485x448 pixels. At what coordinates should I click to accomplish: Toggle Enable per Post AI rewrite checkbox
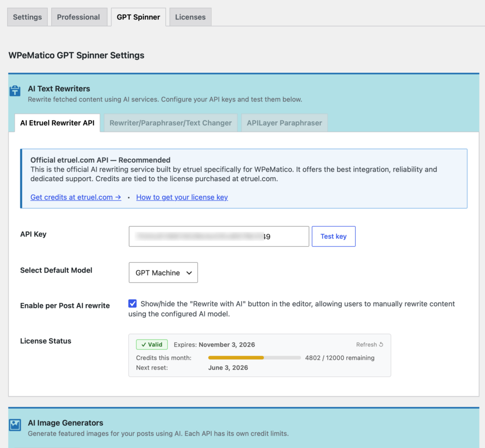click(133, 303)
